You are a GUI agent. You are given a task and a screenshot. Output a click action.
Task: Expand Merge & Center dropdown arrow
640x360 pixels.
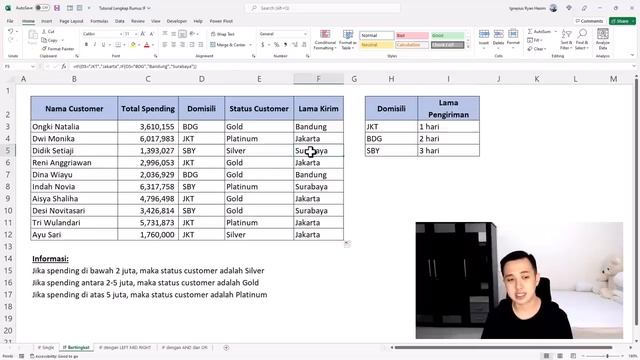[250, 45]
